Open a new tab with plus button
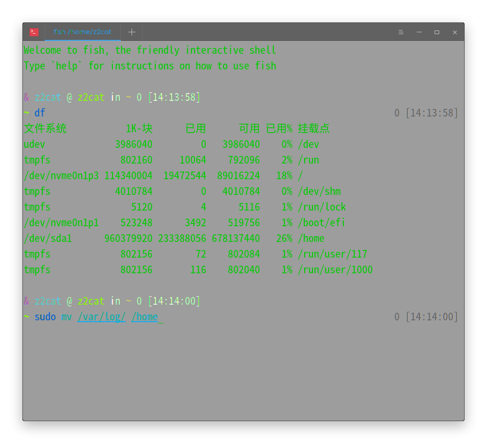The image size is (487, 448). point(132,32)
